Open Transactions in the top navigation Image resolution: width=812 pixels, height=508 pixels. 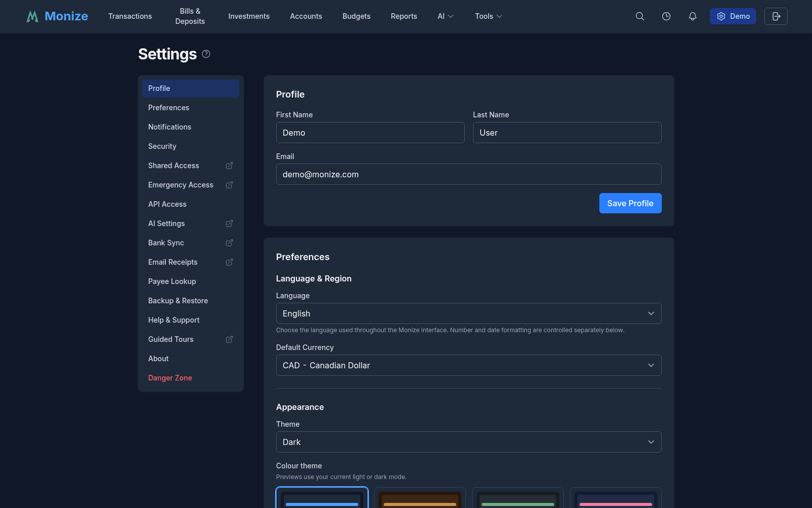coord(130,16)
